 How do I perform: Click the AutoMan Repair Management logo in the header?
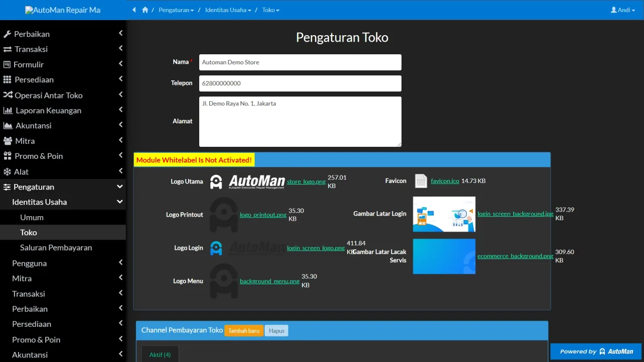tap(63, 10)
